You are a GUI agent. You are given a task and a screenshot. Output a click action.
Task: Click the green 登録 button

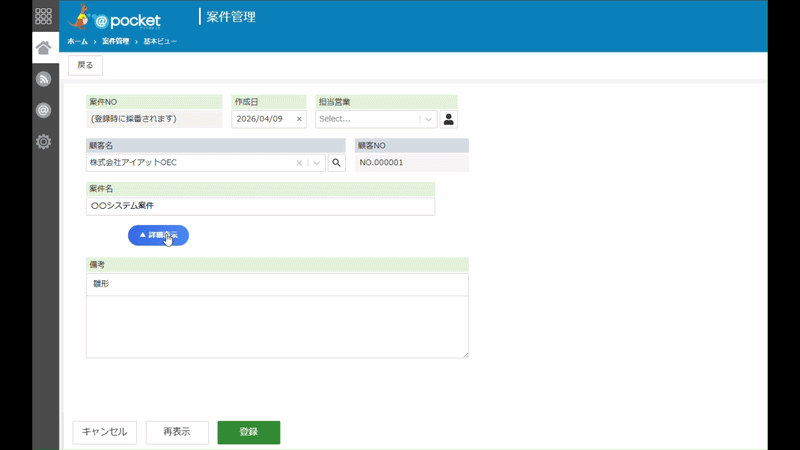pyautogui.click(x=248, y=432)
